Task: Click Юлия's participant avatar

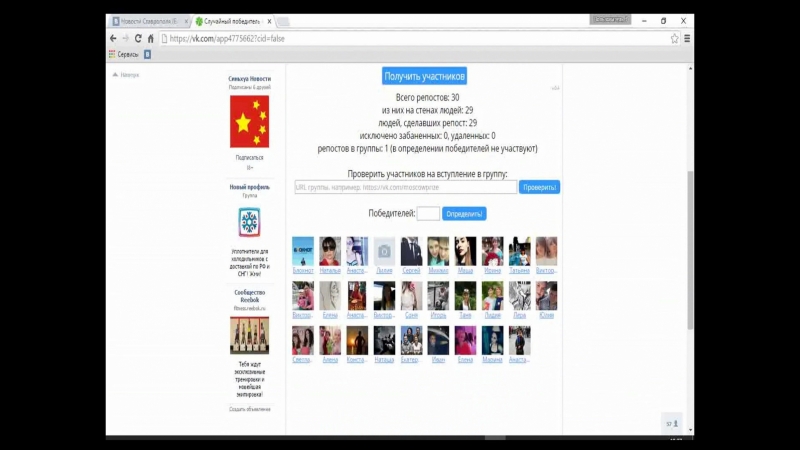Action: click(x=546, y=295)
